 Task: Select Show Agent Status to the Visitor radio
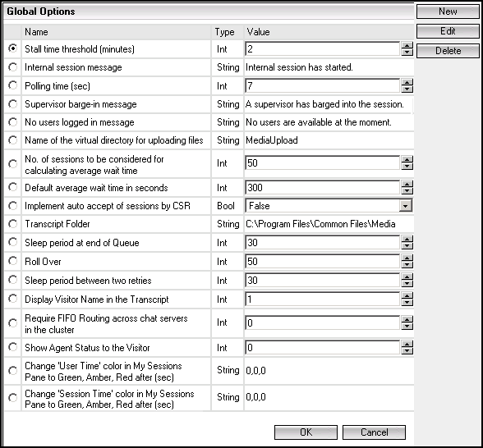click(x=12, y=347)
